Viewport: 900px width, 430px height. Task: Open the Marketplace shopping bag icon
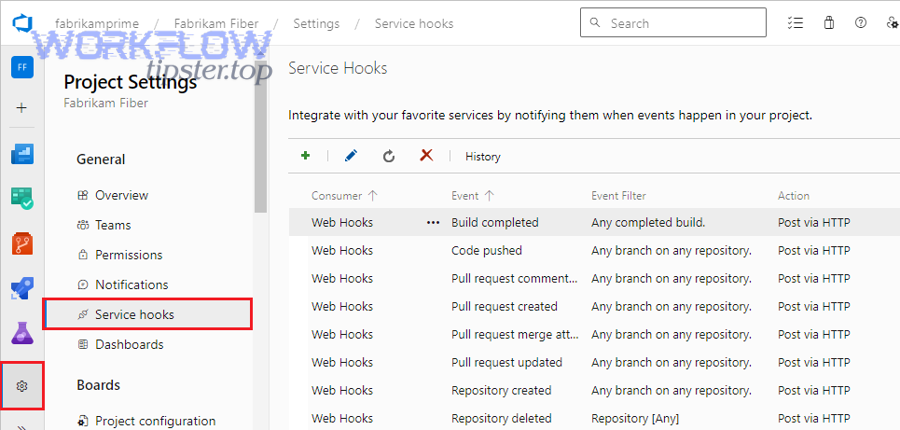coord(828,24)
